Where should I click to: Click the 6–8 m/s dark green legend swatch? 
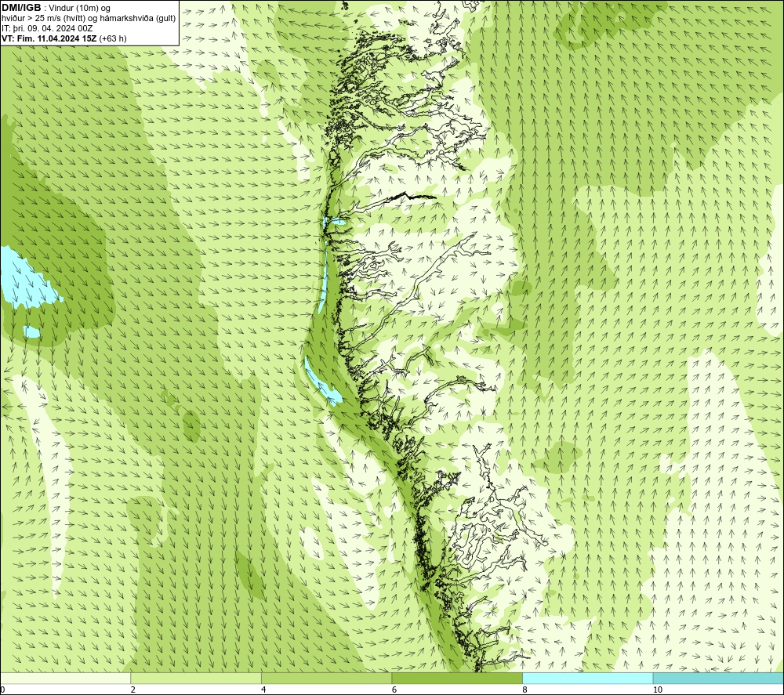pos(457,678)
